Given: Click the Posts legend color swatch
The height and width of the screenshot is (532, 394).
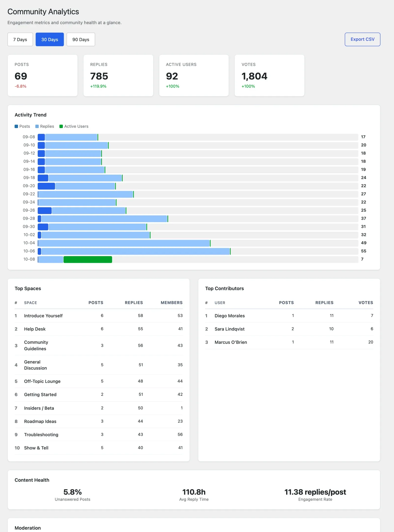Looking at the screenshot, I should (16, 126).
